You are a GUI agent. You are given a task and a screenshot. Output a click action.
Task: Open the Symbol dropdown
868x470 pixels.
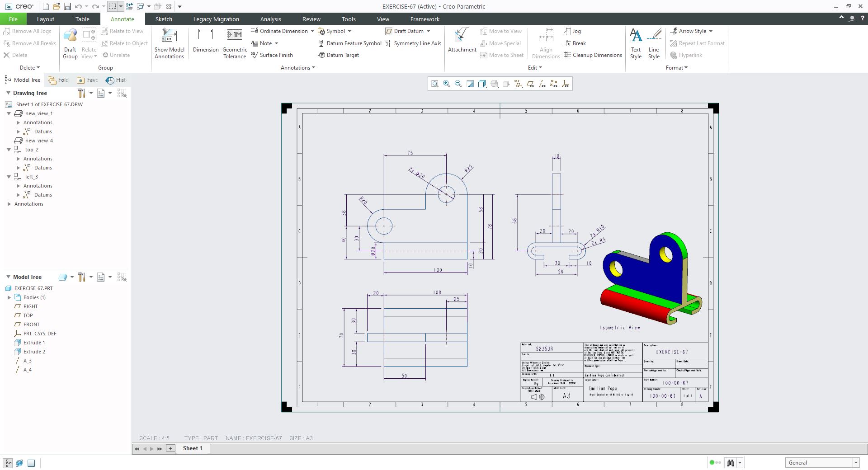[349, 31]
